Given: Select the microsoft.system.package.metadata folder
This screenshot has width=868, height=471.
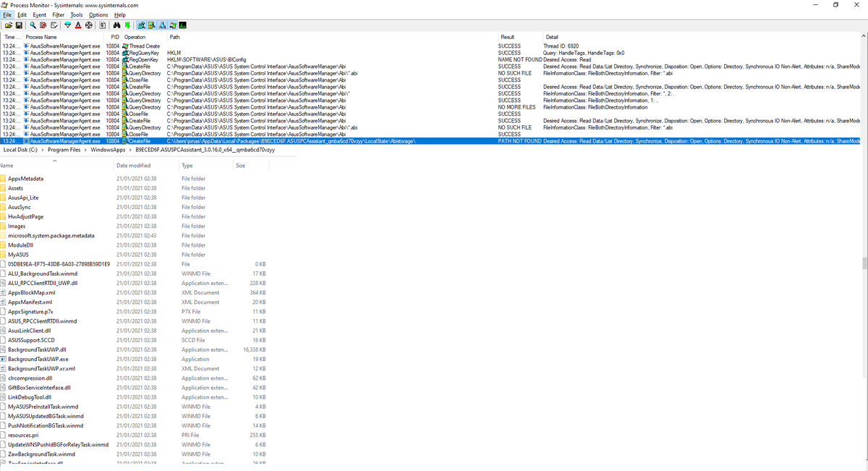Looking at the screenshot, I should click(x=51, y=235).
